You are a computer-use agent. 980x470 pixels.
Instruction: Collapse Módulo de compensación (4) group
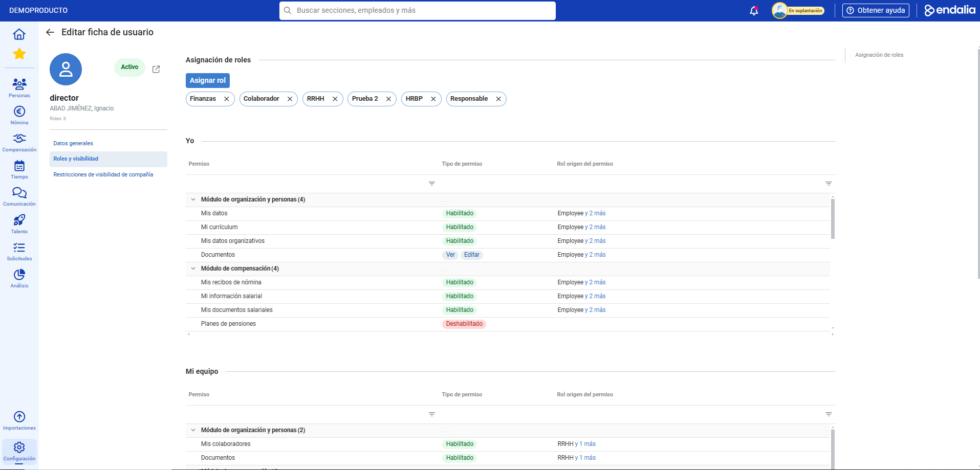click(x=193, y=268)
